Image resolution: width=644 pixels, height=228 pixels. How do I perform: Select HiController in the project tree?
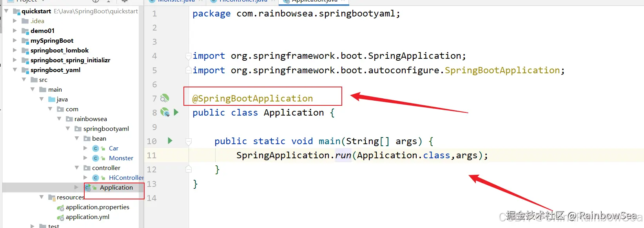[x=126, y=178]
